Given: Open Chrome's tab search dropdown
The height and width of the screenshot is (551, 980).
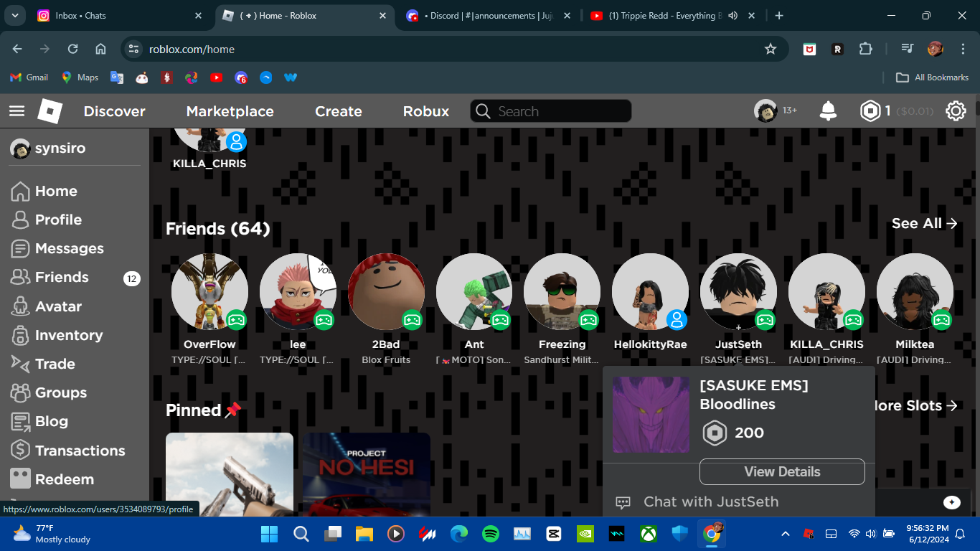Looking at the screenshot, I should click(15, 16).
